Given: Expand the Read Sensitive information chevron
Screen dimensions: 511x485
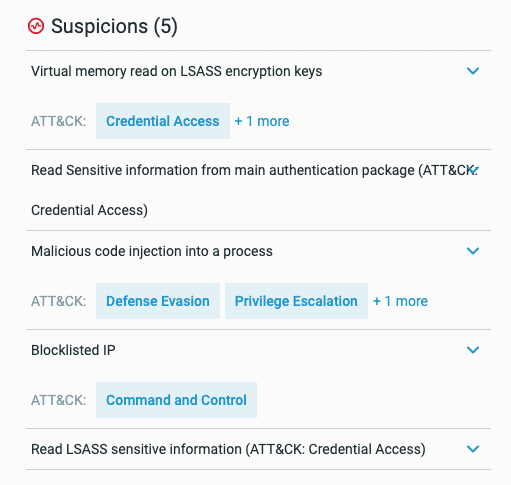Looking at the screenshot, I should click(x=473, y=170).
